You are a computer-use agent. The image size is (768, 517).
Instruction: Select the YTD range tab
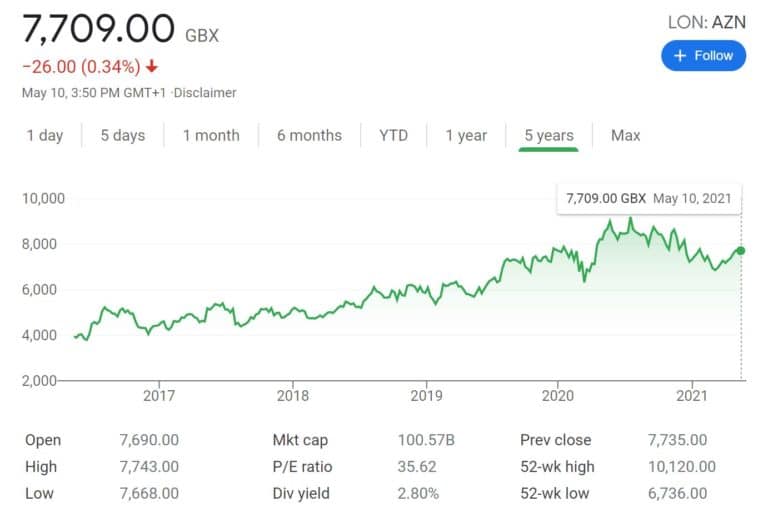point(393,135)
